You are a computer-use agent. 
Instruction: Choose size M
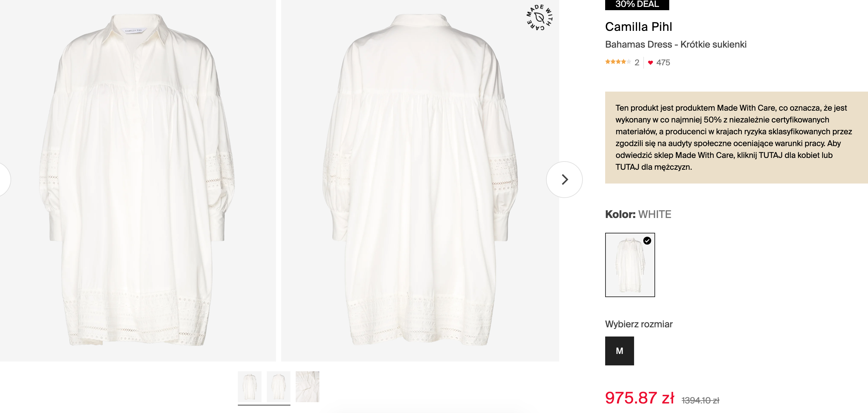coord(619,351)
